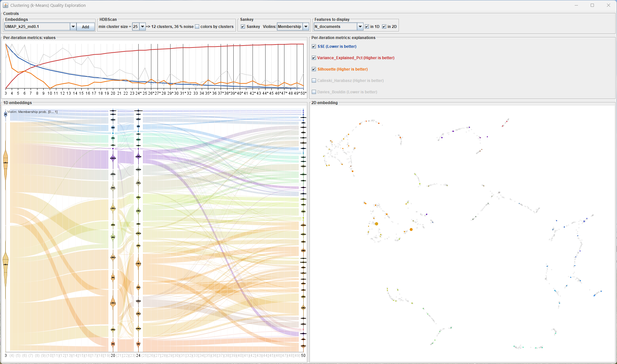Uncheck the SSE metric checkbox
Screen dimensions: 617x364
tap(314, 47)
